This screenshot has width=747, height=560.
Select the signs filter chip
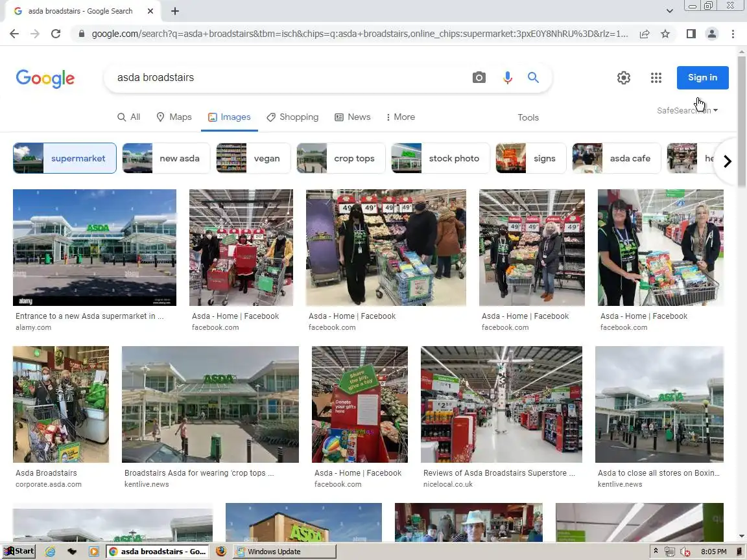(x=530, y=158)
